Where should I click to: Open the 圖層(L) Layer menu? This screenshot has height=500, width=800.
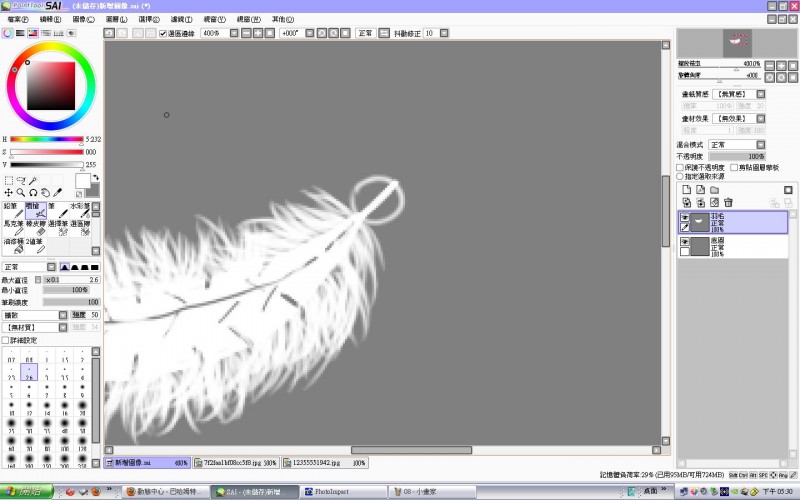[116, 19]
